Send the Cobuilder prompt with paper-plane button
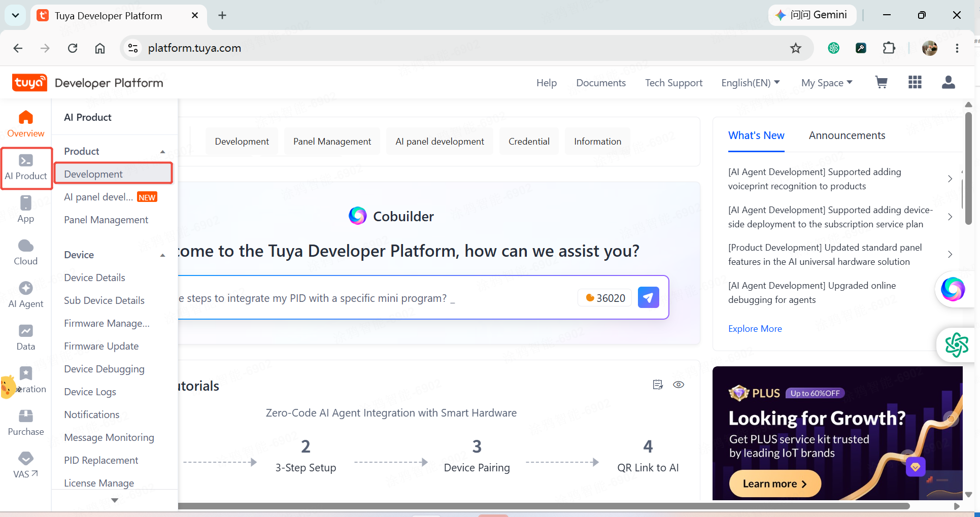This screenshot has height=517, width=980. click(648, 297)
